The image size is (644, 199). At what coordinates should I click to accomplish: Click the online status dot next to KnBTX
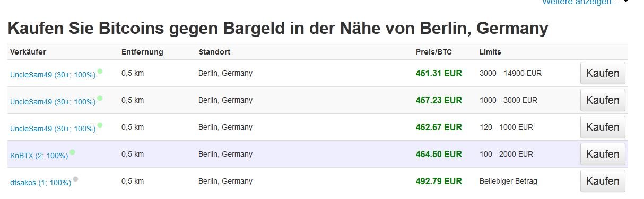(72, 152)
